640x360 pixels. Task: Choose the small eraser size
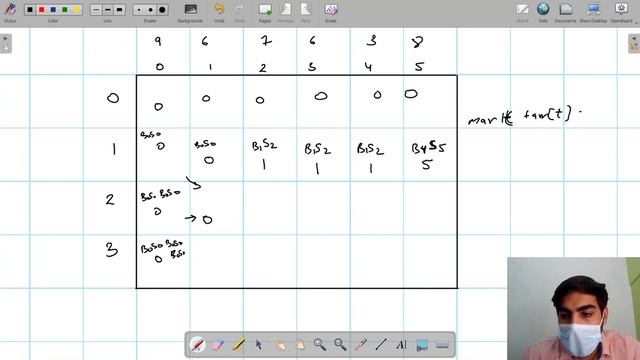pyautogui.click(x=139, y=9)
